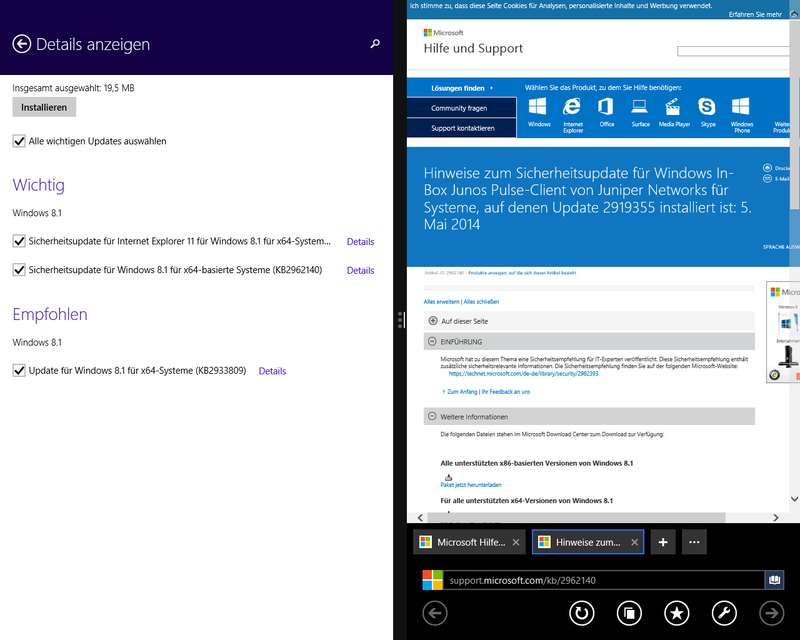Open browser favorites star

pyautogui.click(x=677, y=613)
